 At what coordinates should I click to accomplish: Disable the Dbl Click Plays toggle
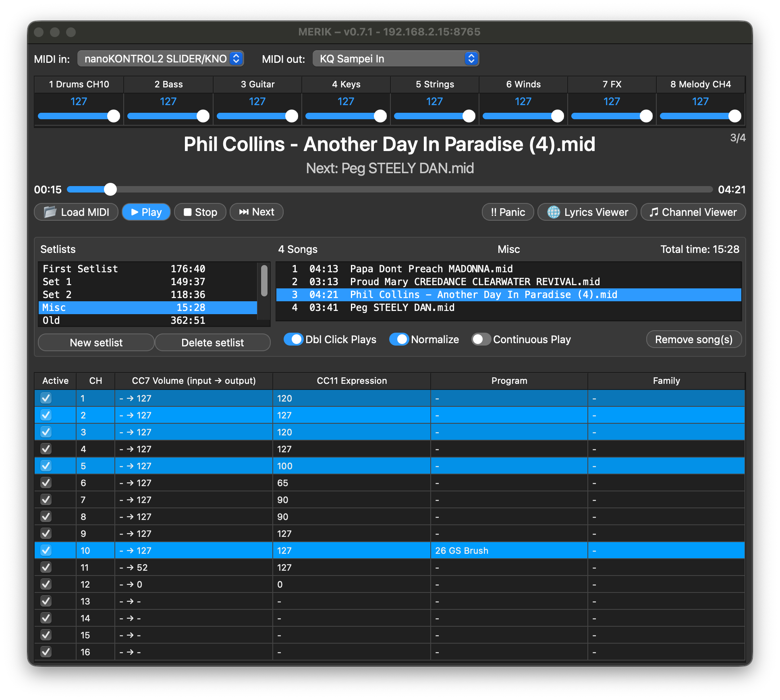click(294, 340)
